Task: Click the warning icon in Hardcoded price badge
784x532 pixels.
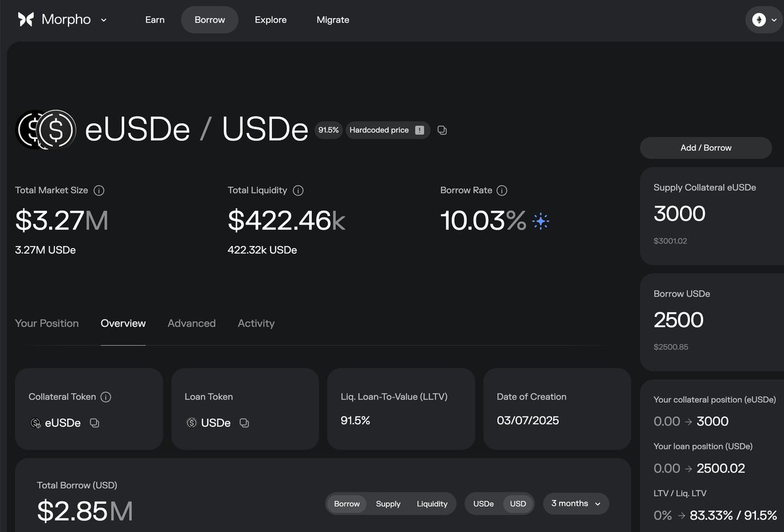Action: point(419,130)
